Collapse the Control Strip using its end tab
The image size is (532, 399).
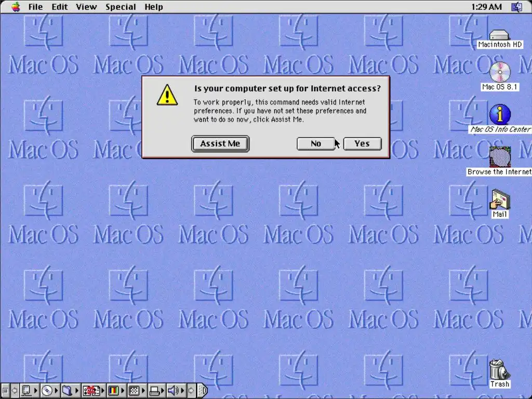tap(203, 391)
